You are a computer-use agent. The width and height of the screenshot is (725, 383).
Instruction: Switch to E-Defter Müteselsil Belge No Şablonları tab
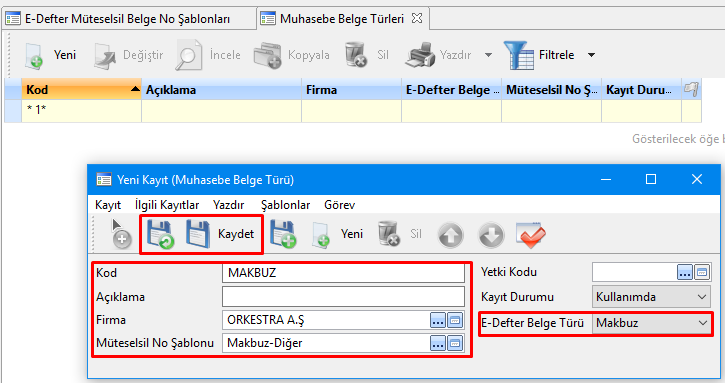(x=129, y=19)
